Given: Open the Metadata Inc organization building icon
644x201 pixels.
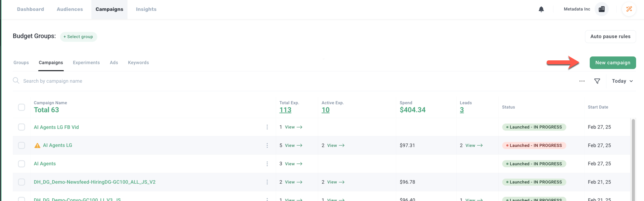Looking at the screenshot, I should tap(601, 9).
